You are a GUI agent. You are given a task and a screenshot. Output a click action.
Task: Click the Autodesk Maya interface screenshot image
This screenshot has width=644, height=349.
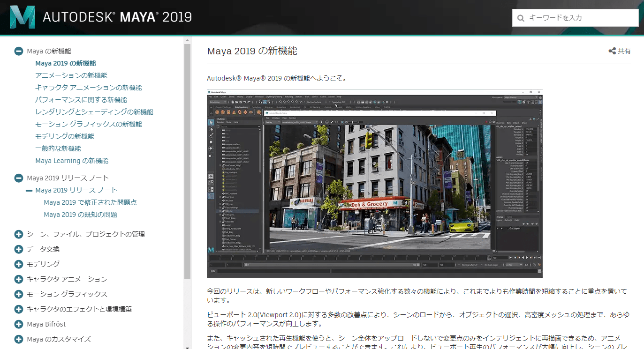click(375, 184)
